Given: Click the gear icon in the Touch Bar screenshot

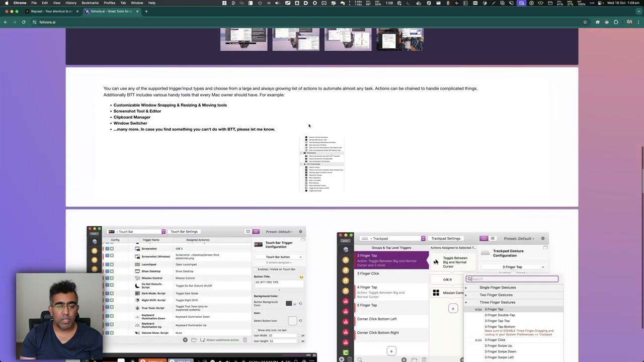Looking at the screenshot, I should (x=300, y=232).
